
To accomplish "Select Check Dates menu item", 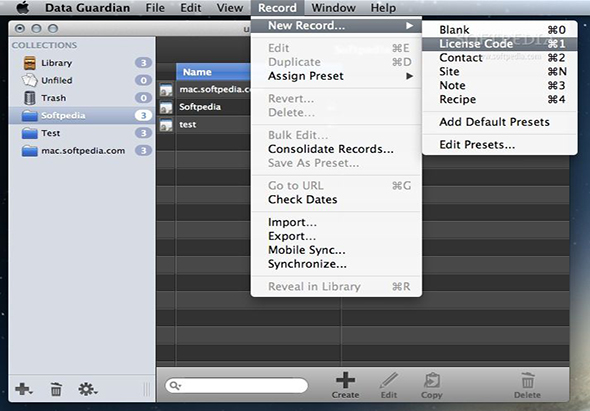I will tap(336, 199).
